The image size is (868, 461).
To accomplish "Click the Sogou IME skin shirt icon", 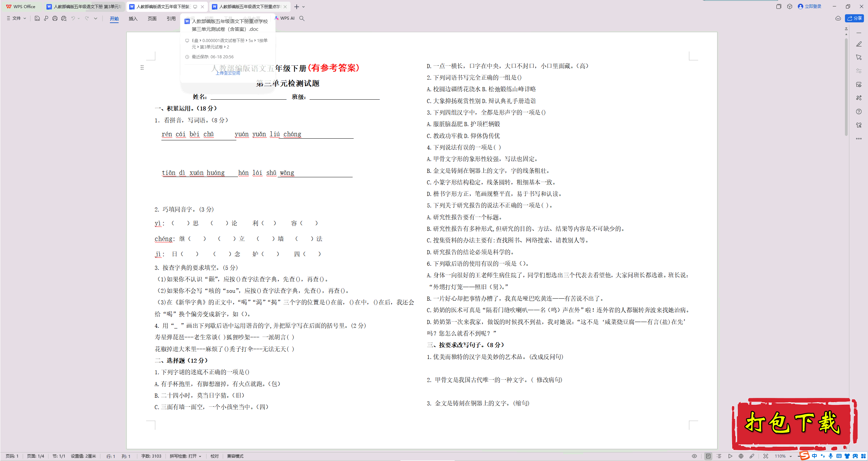I will (847, 456).
